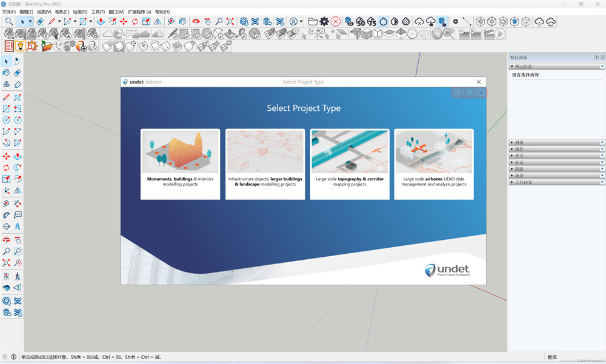The height and width of the screenshot is (364, 606).
Task: Expand the 阴影 panel section
Action: click(x=557, y=169)
